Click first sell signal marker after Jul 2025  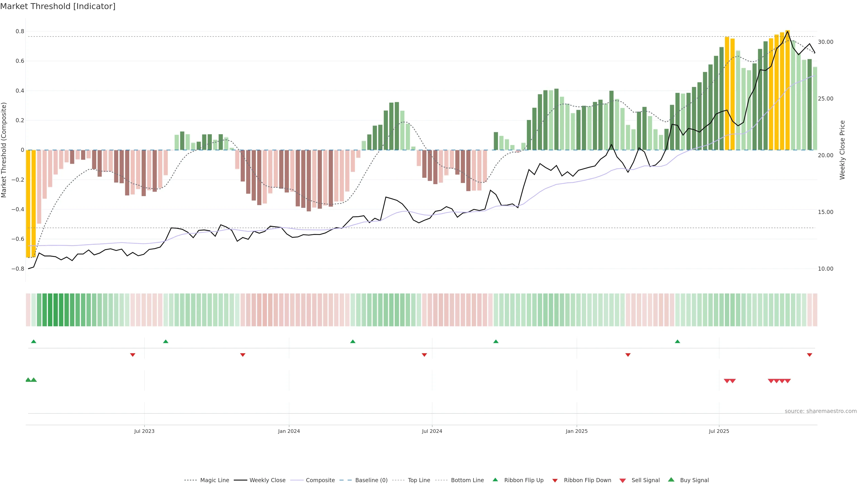[727, 381]
